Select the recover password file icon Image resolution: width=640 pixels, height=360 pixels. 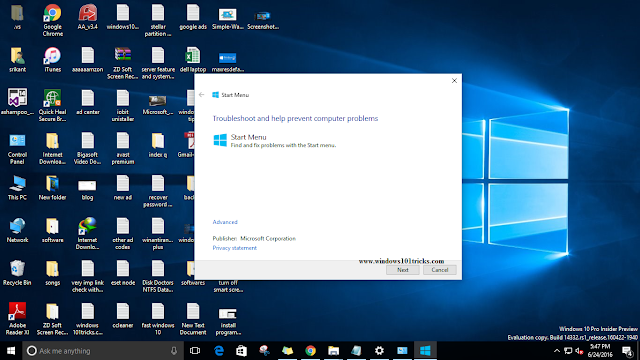click(x=158, y=191)
